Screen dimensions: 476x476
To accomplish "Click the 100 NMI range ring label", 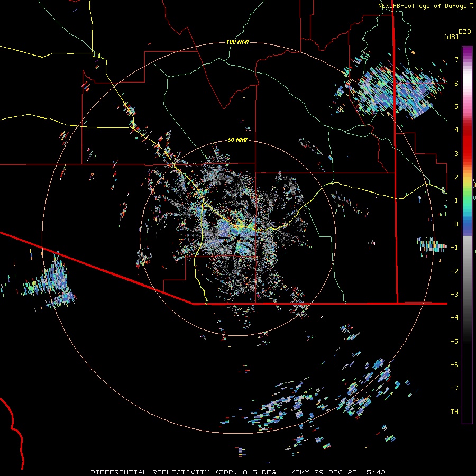I will [237, 42].
